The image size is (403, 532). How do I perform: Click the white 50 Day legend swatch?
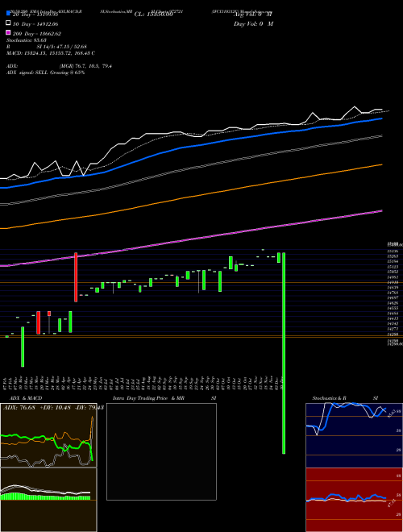9,23
